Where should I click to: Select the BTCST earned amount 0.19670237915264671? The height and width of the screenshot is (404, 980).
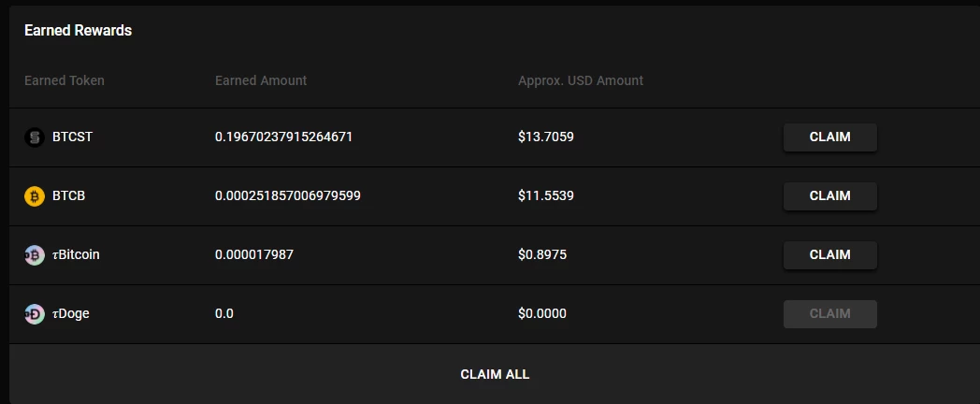point(283,137)
